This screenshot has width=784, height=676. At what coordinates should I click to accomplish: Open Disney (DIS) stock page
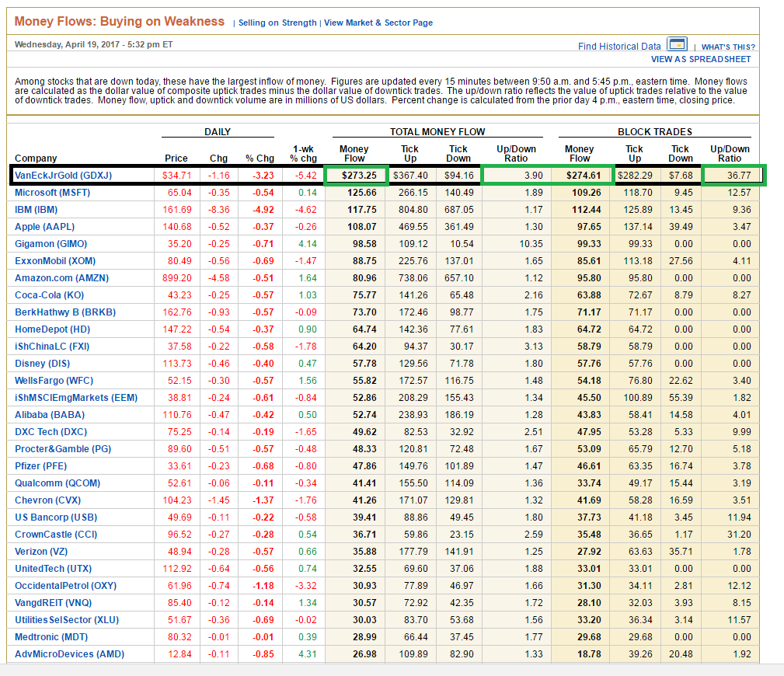click(43, 364)
